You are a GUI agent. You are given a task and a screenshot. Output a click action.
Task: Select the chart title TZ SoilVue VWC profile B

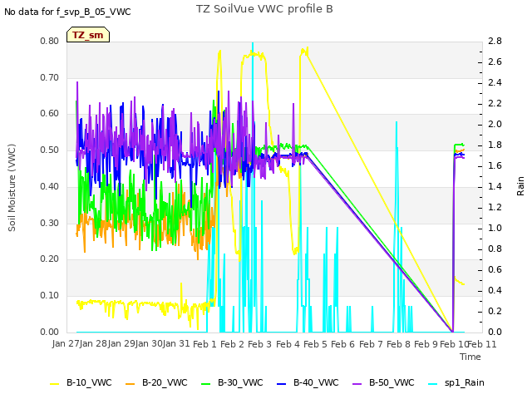(264, 9)
